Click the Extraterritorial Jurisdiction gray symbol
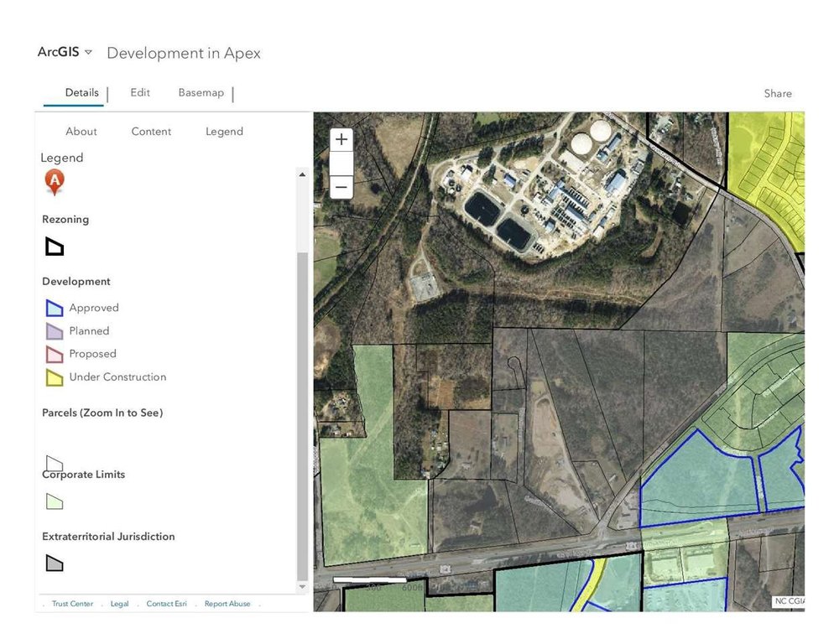The width and height of the screenshot is (834, 644). point(55,563)
